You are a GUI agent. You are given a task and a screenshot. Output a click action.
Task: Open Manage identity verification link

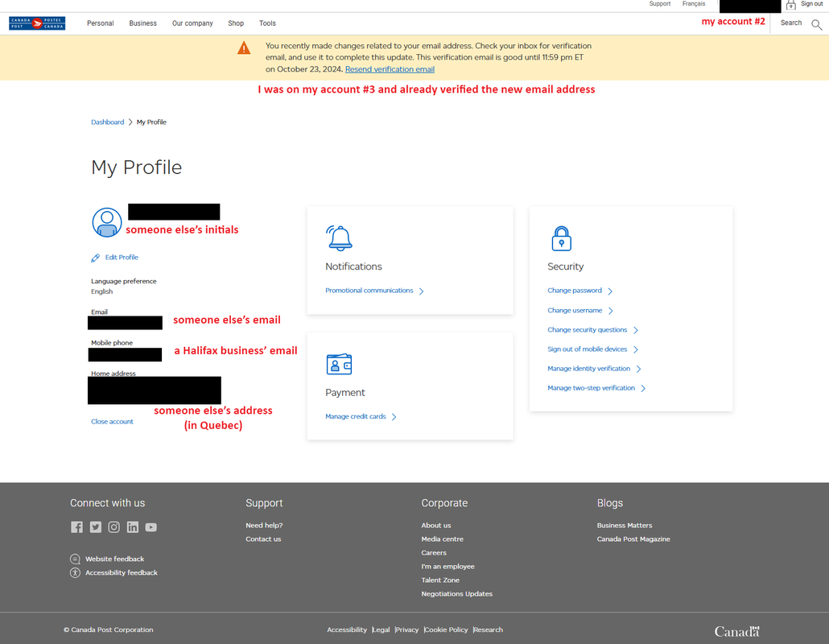pos(589,369)
